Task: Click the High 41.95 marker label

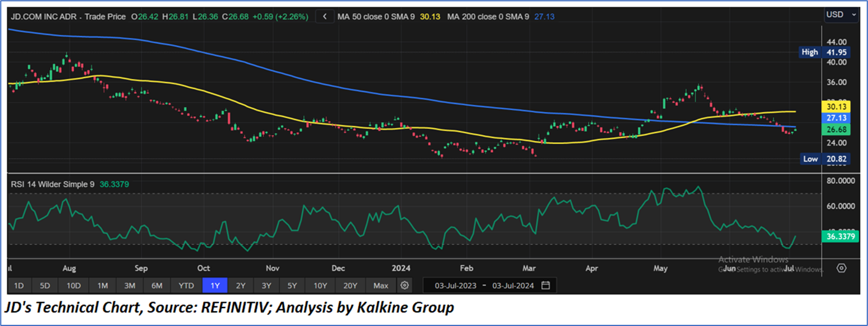Action: [825, 52]
